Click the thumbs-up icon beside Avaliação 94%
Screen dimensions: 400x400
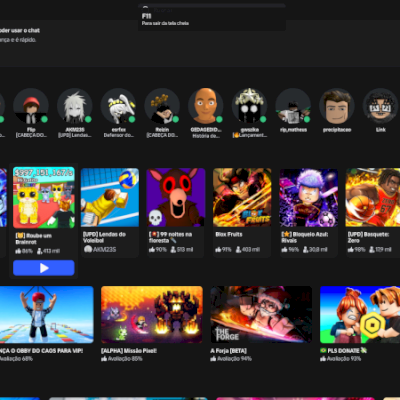(213, 359)
